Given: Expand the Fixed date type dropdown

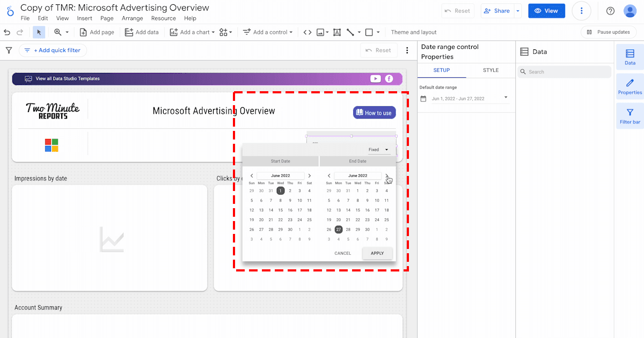Looking at the screenshot, I should pos(379,150).
